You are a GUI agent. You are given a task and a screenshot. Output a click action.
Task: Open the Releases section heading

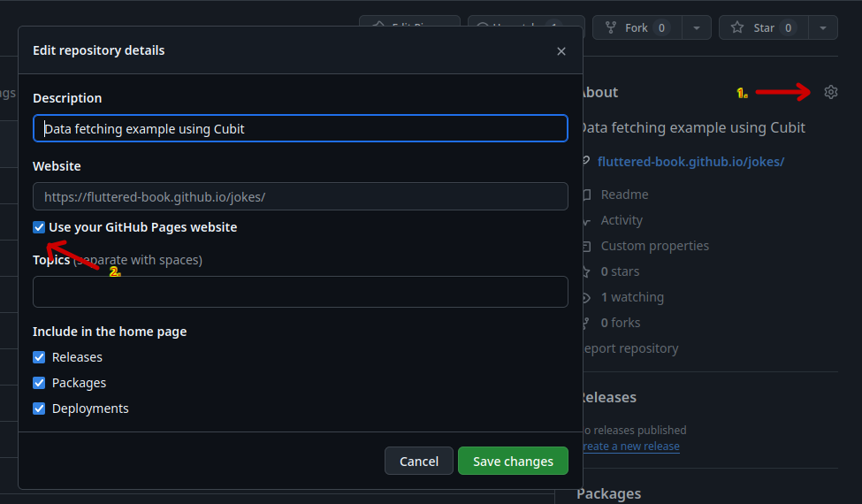[609, 397]
